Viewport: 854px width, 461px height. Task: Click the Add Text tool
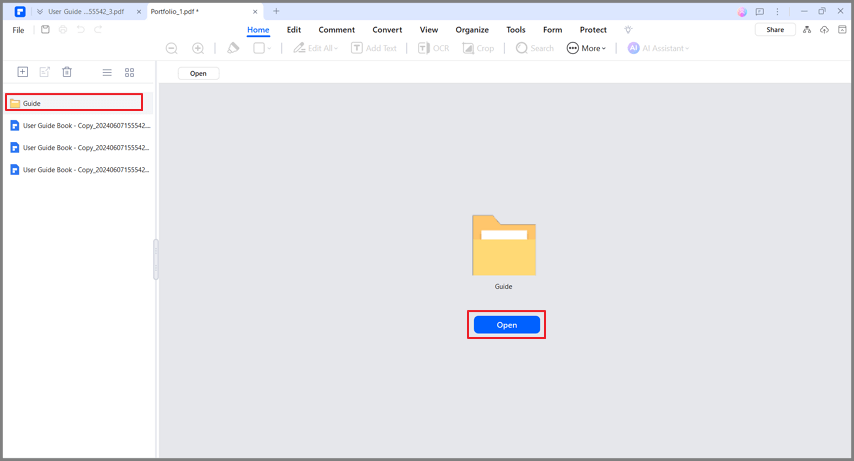pyautogui.click(x=374, y=48)
